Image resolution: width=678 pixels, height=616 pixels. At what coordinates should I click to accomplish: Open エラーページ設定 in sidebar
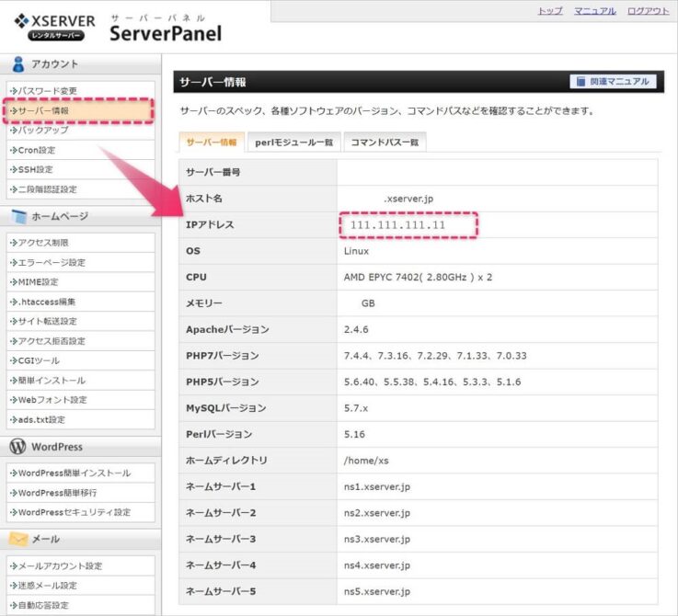[x=80, y=262]
